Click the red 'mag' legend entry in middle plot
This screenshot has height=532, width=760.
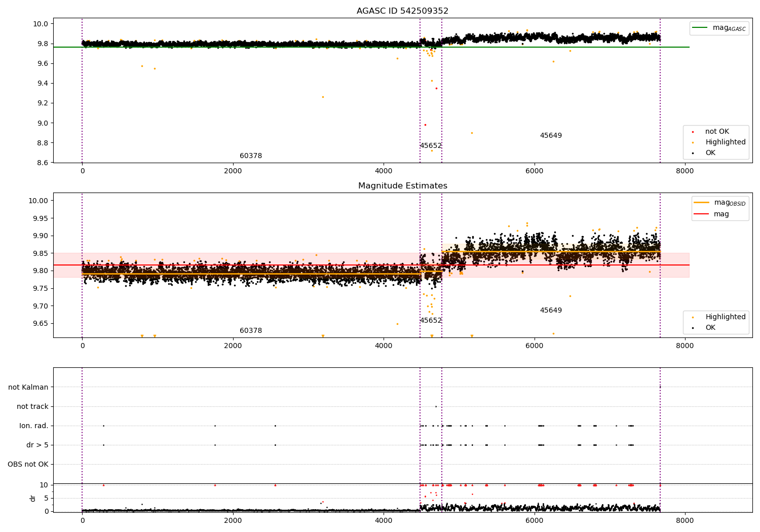[x=712, y=214]
